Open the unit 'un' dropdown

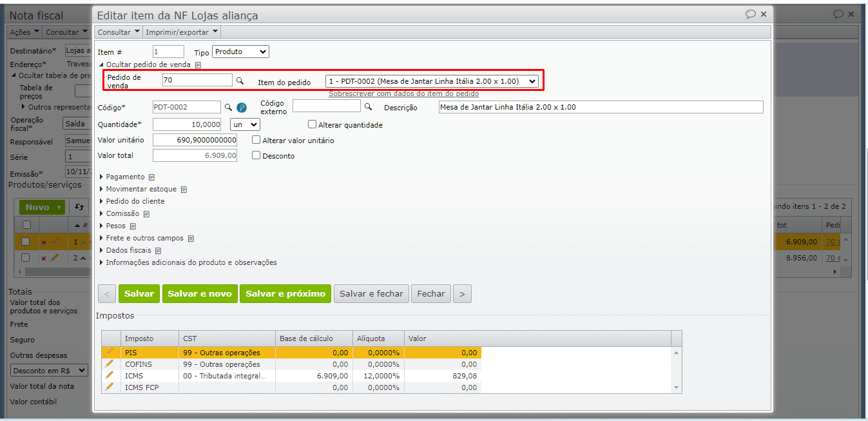pos(245,124)
